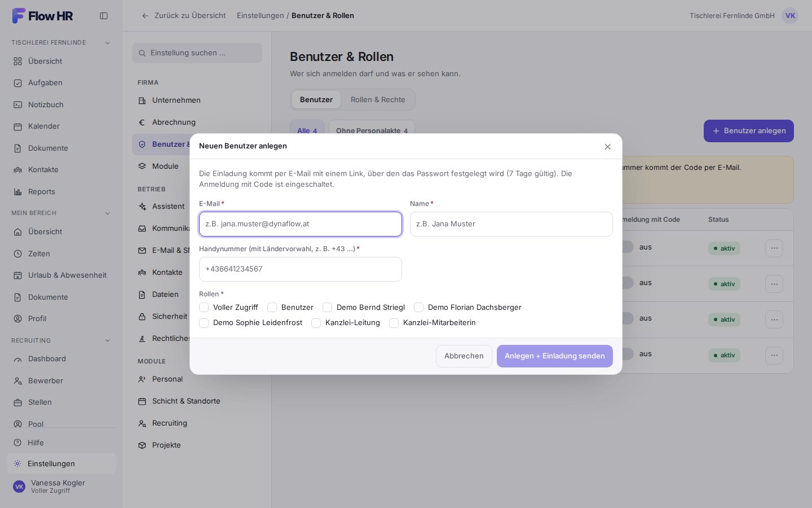Screen dimensions: 812x508
Task: Tick the Kanzlei-Leitung checkbox
Action: pos(316,323)
